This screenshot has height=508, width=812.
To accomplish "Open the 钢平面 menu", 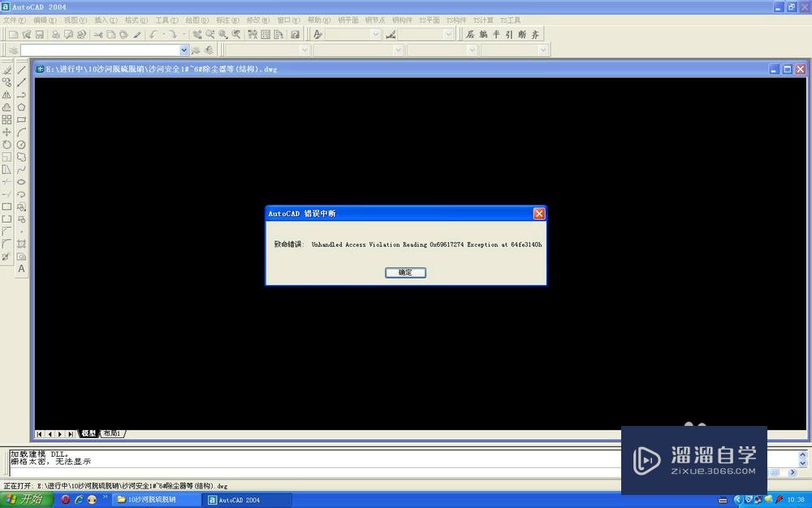I will pos(348,20).
